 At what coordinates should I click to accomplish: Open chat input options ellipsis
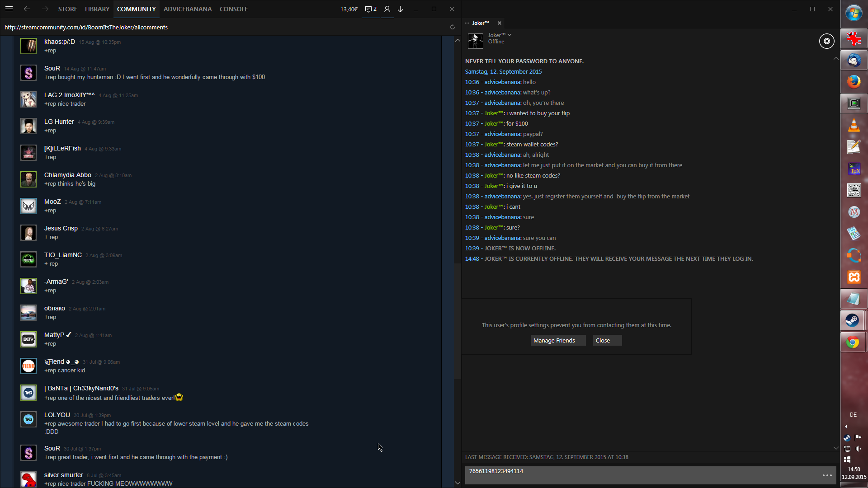coord(827,475)
